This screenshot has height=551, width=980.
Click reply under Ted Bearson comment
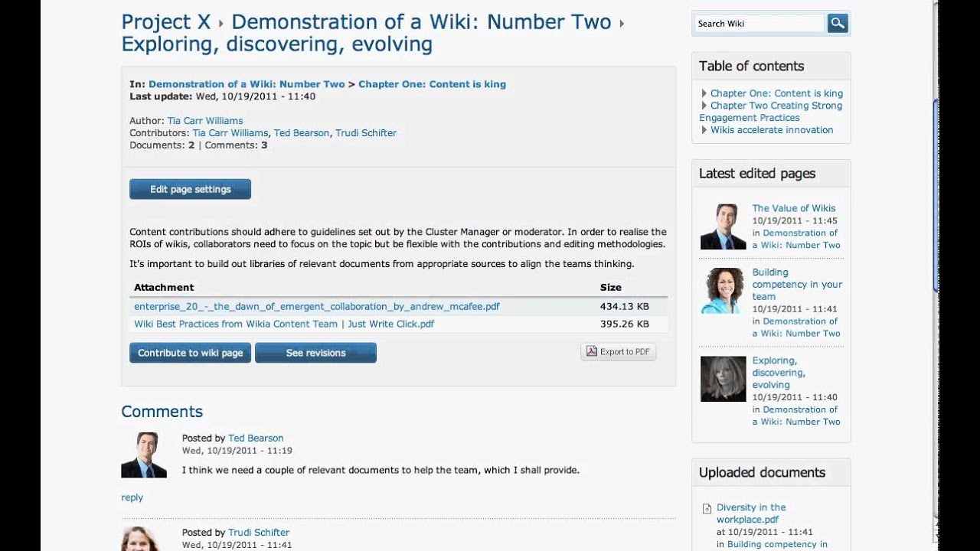tap(132, 497)
